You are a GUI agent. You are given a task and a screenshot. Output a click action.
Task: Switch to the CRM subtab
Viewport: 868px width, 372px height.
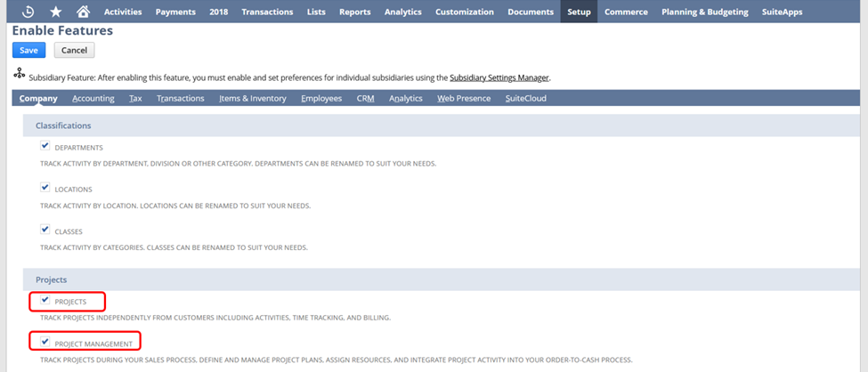click(365, 99)
